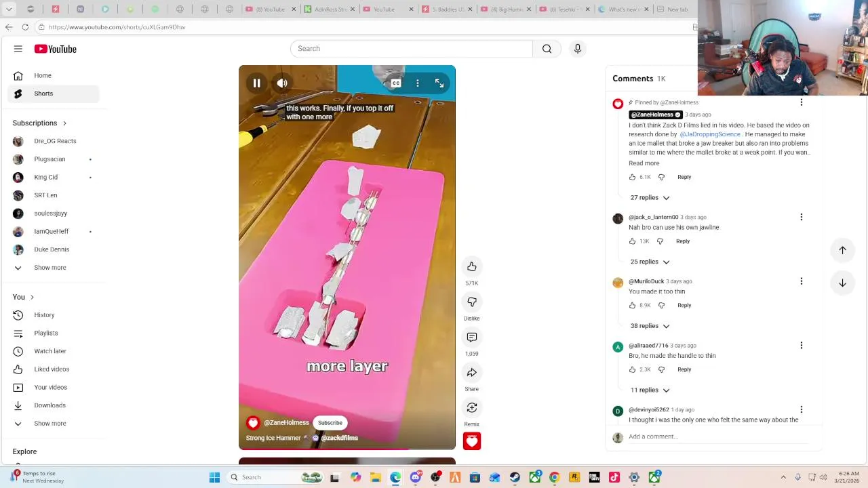868x488 pixels.
Task: Open Playlists in the sidebar
Action: tap(54, 333)
